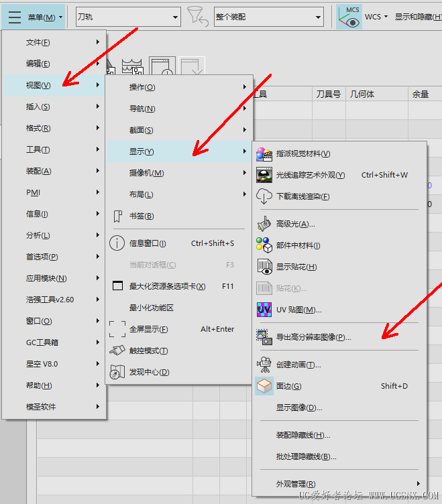Open 摄像机(M) submenu
Viewport: 442px width, 504px height.
coord(179,173)
